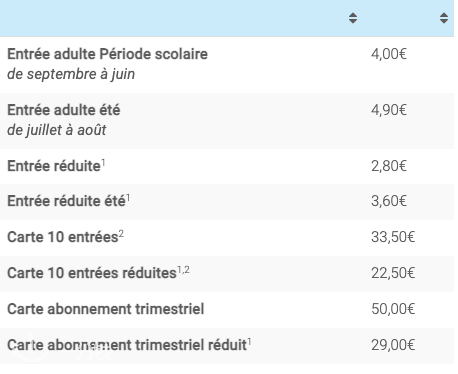This screenshot has height=374, width=458.
Task: Open footnote 1,2 after 'Carte 10 entrées réduites'
Action: (183, 270)
